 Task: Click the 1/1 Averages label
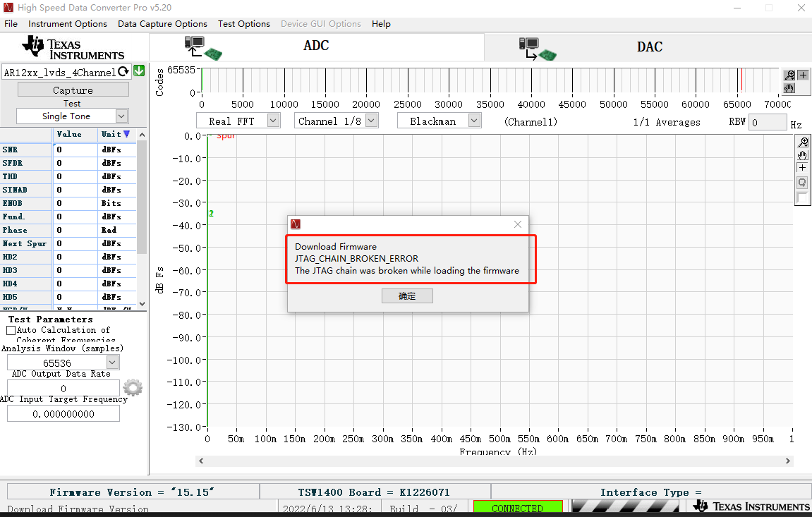click(667, 122)
